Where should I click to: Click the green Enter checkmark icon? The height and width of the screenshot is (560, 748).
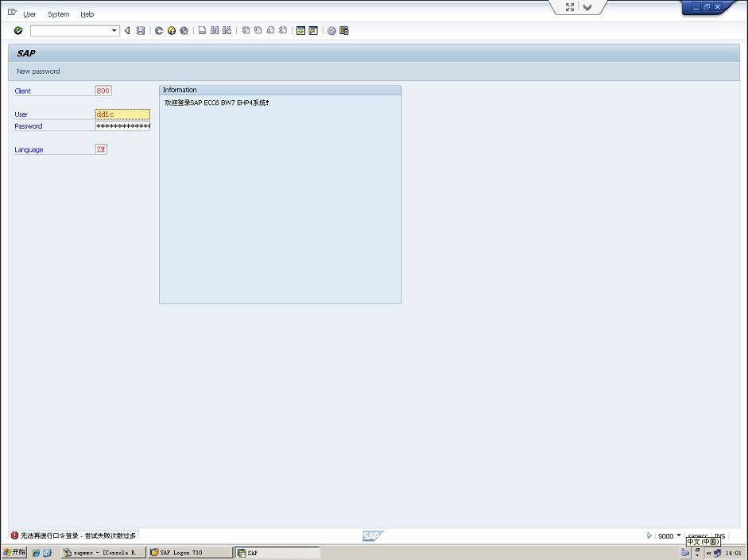pos(18,31)
